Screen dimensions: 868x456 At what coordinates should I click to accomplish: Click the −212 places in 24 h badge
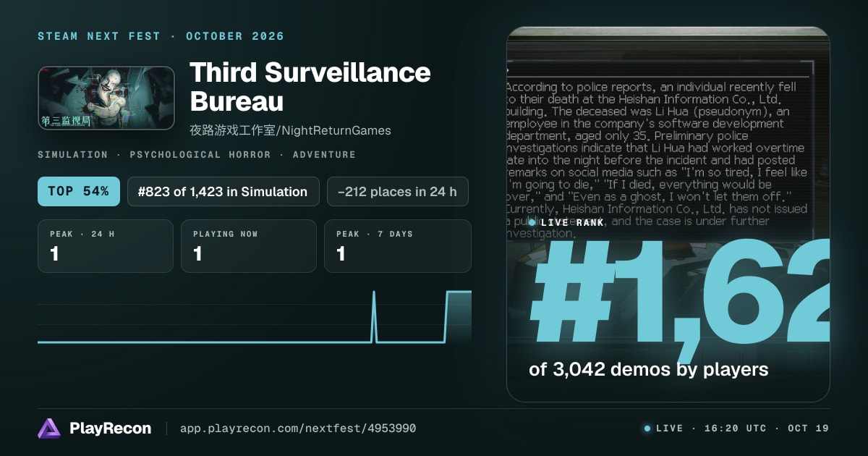click(397, 192)
